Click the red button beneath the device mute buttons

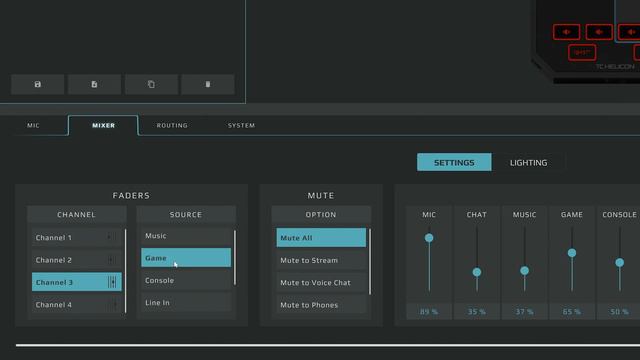tap(582, 52)
